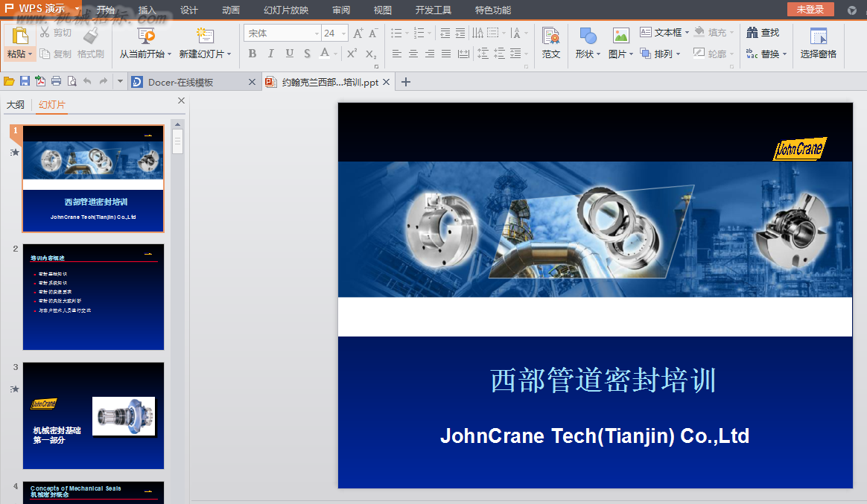Viewport: 867px width, 504px height.
Task: Open the 开始 ribbon tab
Action: point(105,10)
